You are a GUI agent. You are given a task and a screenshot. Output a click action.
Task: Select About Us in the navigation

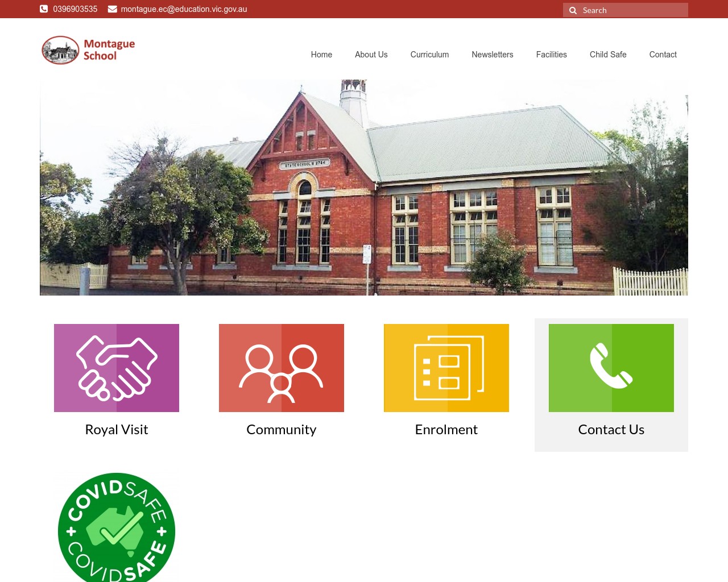click(371, 55)
